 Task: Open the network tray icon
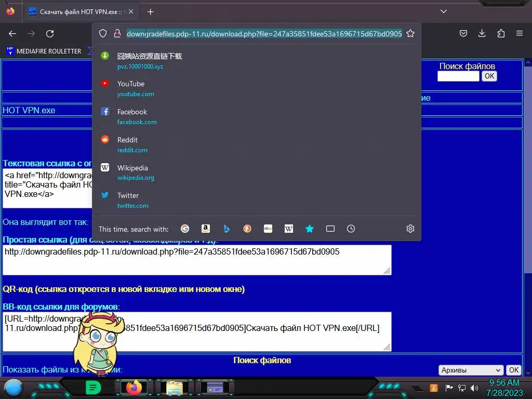462,388
